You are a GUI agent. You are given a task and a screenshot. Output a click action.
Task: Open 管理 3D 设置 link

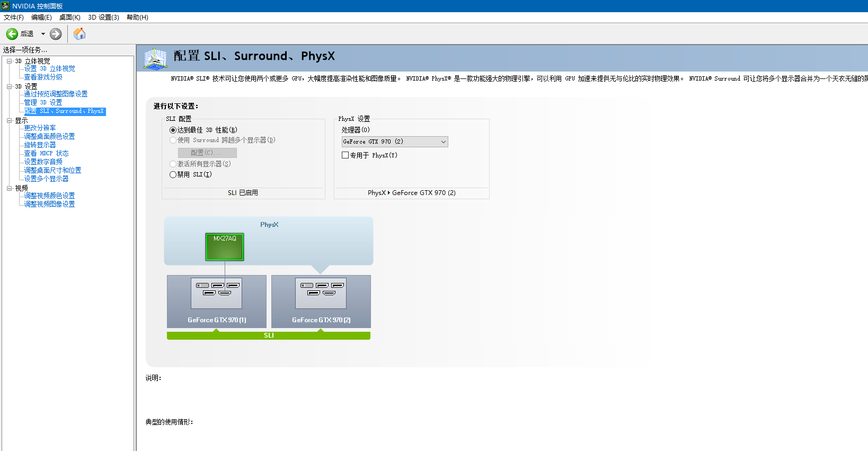(x=43, y=102)
